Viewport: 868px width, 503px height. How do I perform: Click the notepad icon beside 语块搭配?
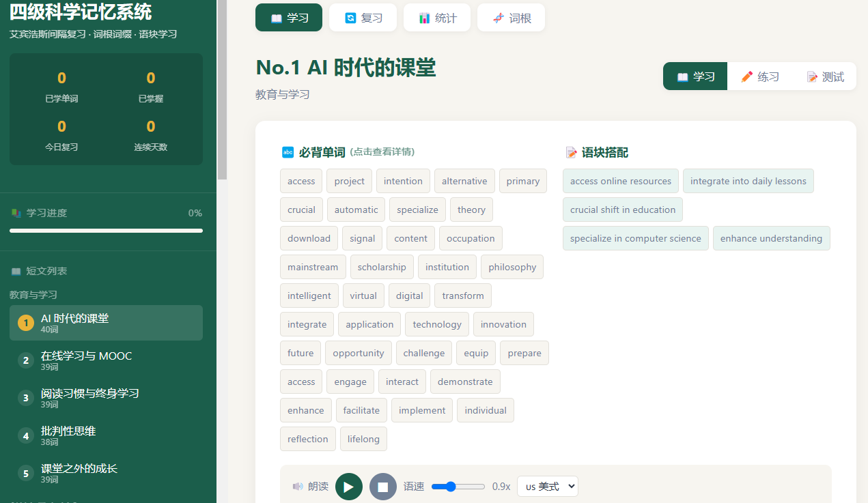pyautogui.click(x=571, y=152)
